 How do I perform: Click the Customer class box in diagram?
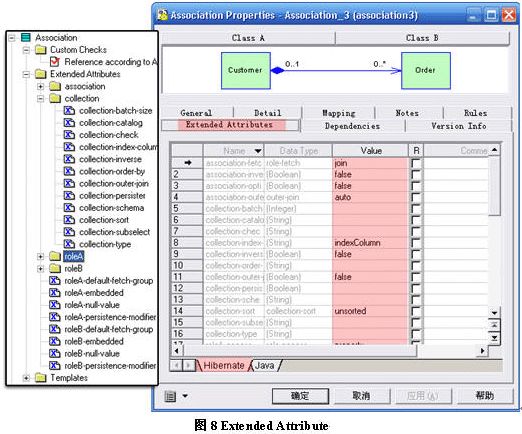pyautogui.click(x=246, y=70)
